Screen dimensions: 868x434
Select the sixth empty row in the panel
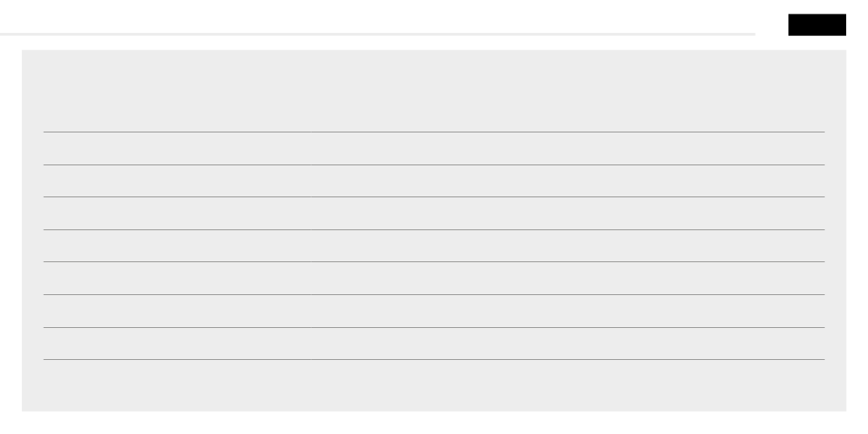[x=433, y=311]
